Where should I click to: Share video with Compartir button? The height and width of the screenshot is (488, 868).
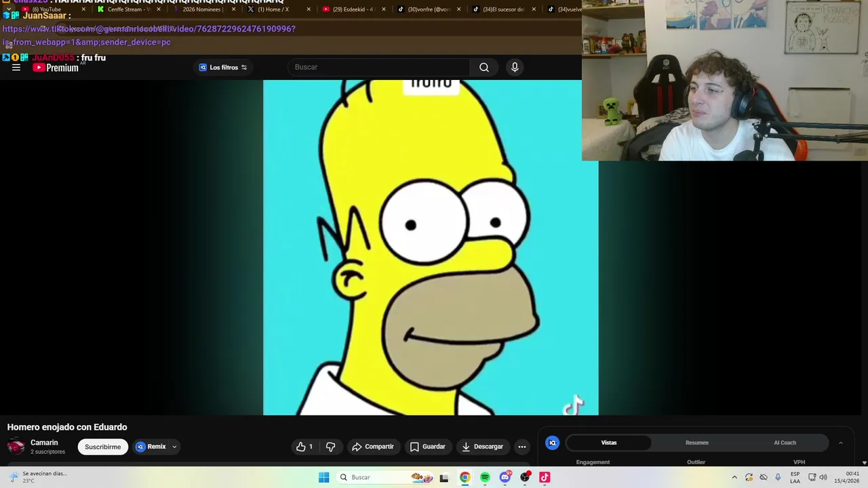tap(373, 447)
